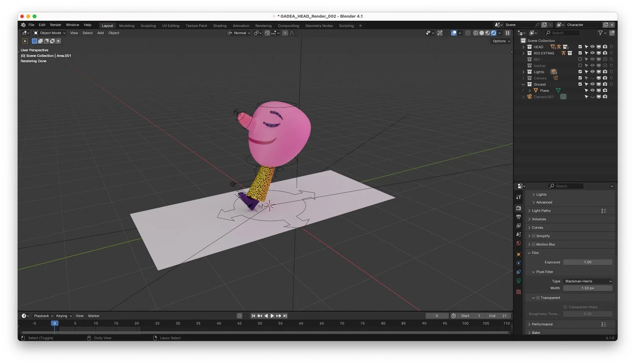Open transform orientation Normal dropdown
Image resolution: width=635 pixels, height=364 pixels.
tap(239, 33)
